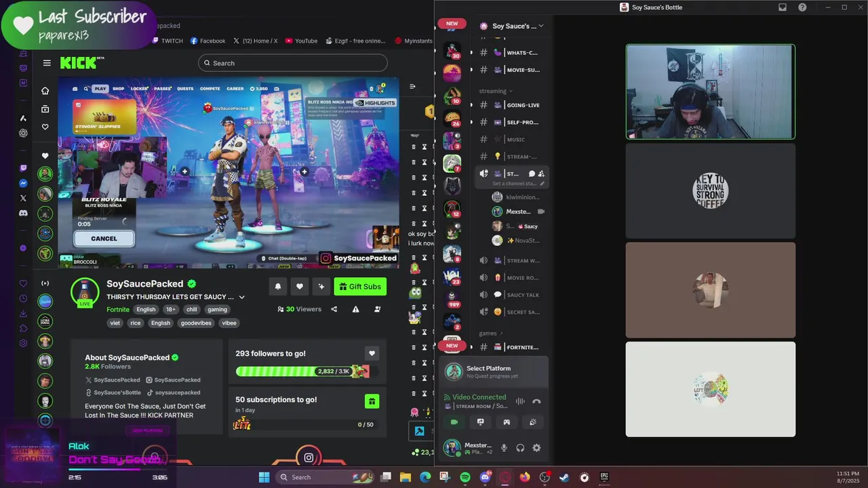This screenshot has width=868, height=488.
Task: Click the Discord icon in browser sidebar
Action: tap(23, 213)
